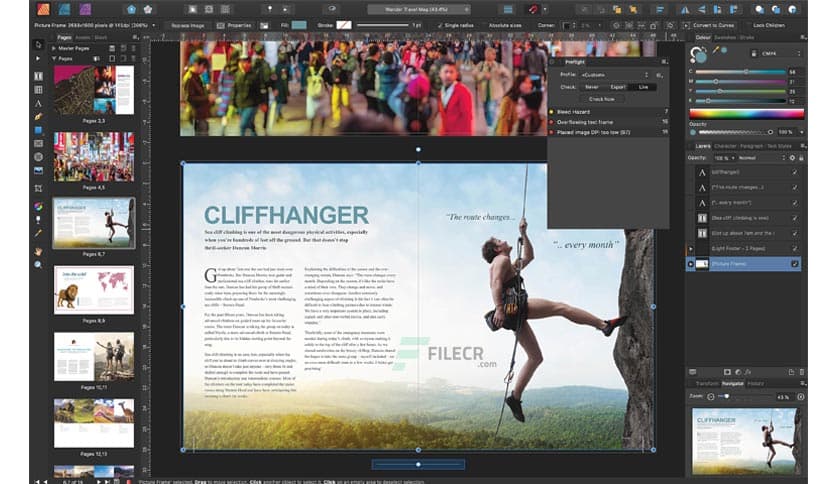
Task: Click the Absolute sizes option
Action: click(505, 25)
